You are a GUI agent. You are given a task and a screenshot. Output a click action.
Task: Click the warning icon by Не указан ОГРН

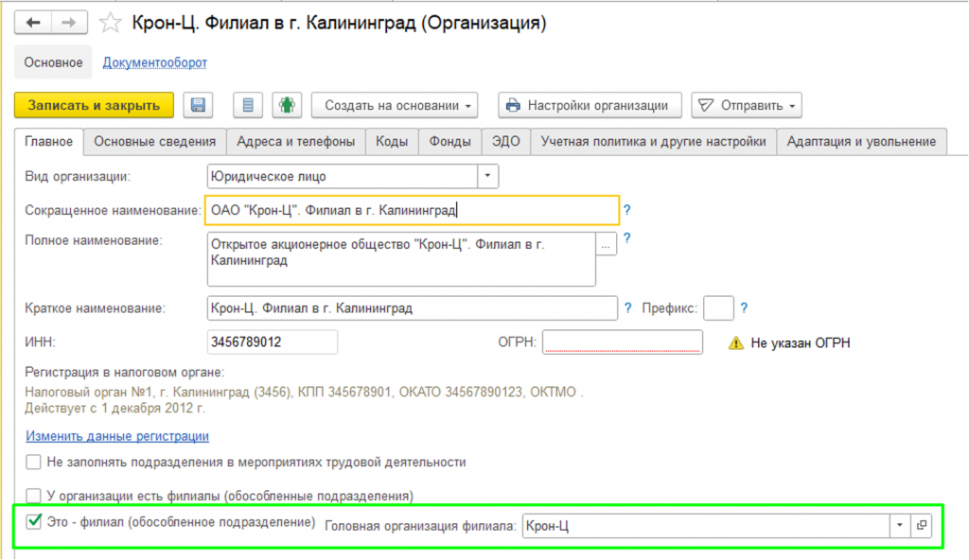(x=735, y=343)
